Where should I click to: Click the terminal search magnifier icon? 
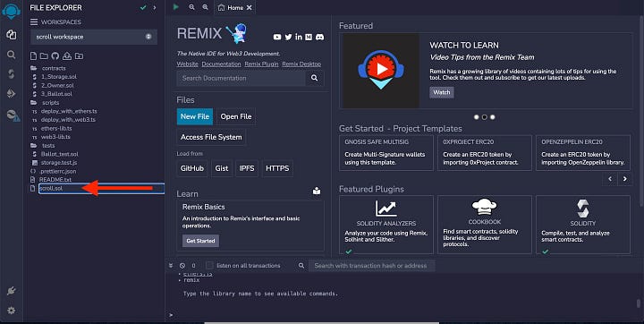pos(301,266)
